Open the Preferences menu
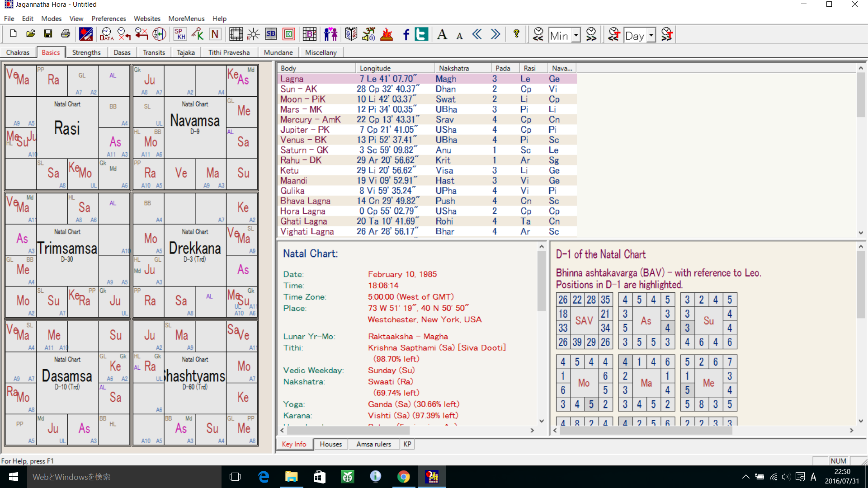The image size is (868, 488). tap(108, 19)
